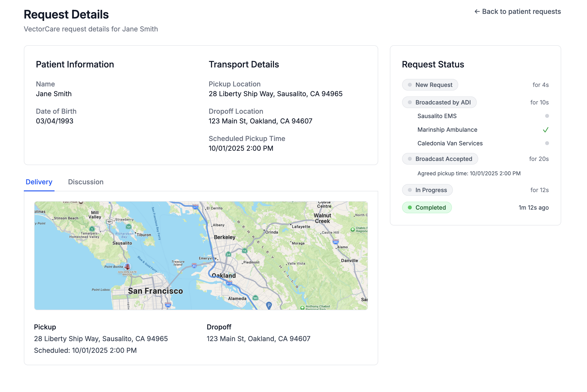The image size is (587, 392).
Task: Select the Delivery tab
Action: 39,182
